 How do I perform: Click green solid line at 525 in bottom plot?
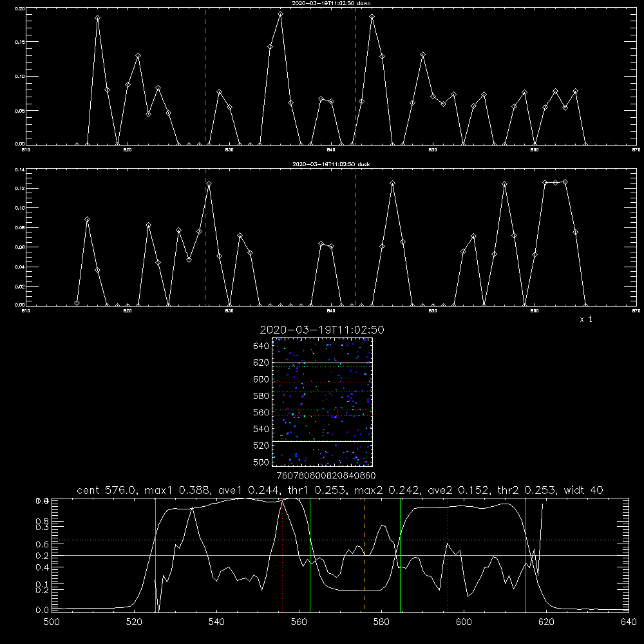tap(155, 555)
